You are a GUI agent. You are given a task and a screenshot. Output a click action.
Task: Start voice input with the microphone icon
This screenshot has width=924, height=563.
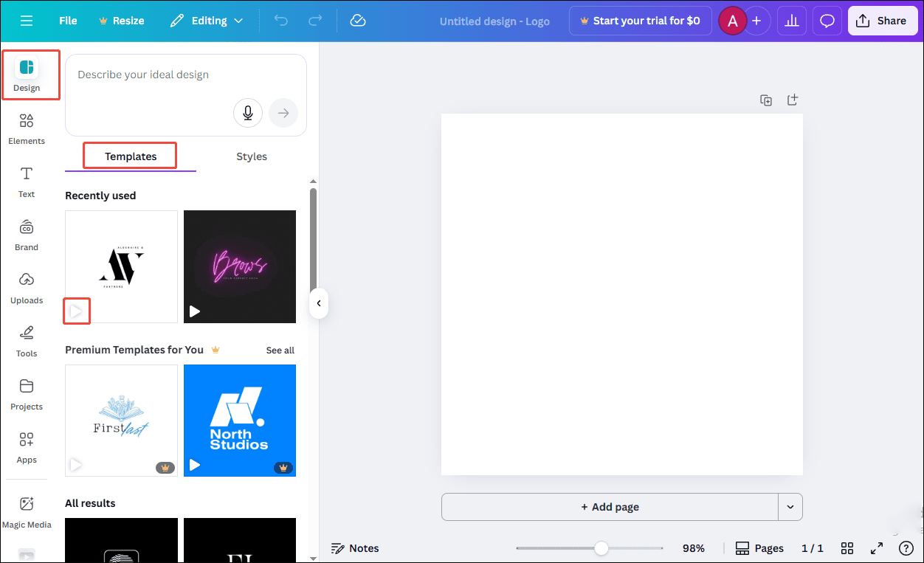(x=248, y=113)
